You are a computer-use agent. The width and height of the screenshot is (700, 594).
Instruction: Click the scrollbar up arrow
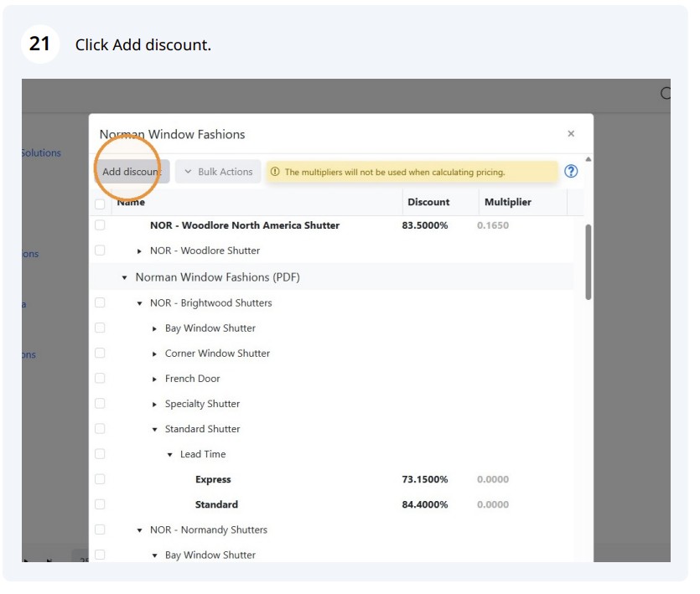pyautogui.click(x=589, y=160)
